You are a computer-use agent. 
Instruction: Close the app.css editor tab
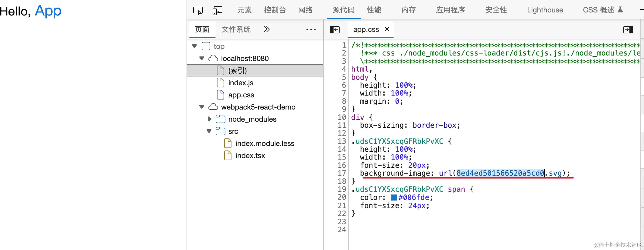point(387,29)
